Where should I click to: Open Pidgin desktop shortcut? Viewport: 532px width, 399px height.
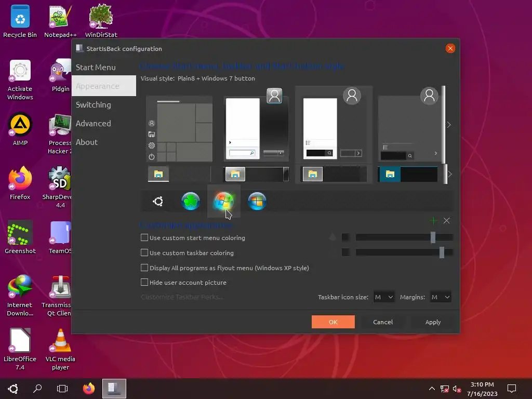coord(60,76)
